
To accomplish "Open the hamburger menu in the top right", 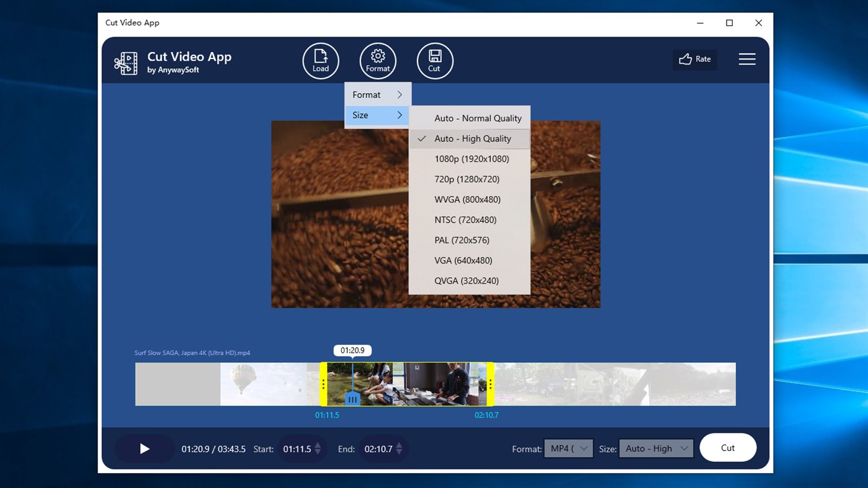I will [747, 59].
